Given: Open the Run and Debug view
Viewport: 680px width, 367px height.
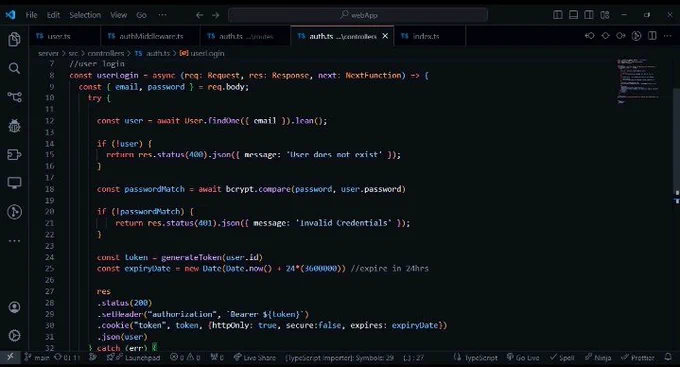Looking at the screenshot, I should (14, 126).
